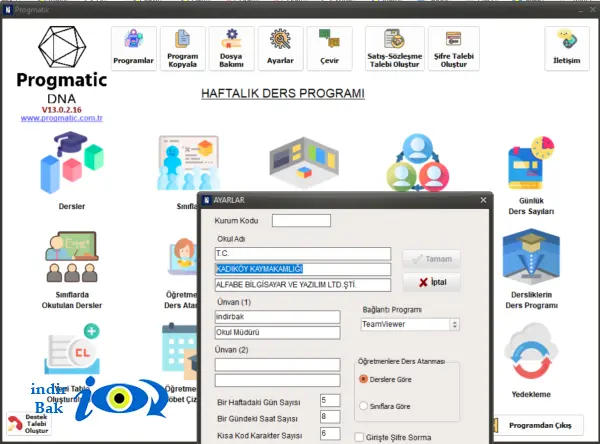The width and height of the screenshot is (600, 444).
Task: Click the Progmatic DNA logo
Action: [62, 64]
